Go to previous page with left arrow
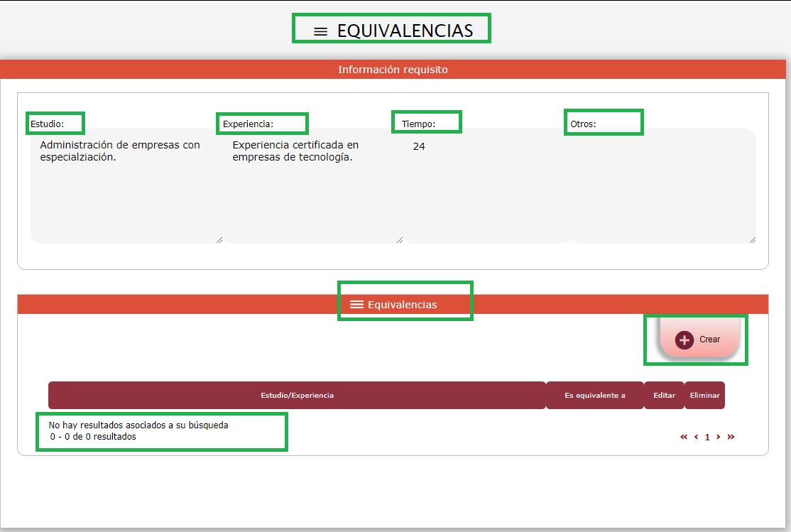The width and height of the screenshot is (791, 532). point(696,437)
